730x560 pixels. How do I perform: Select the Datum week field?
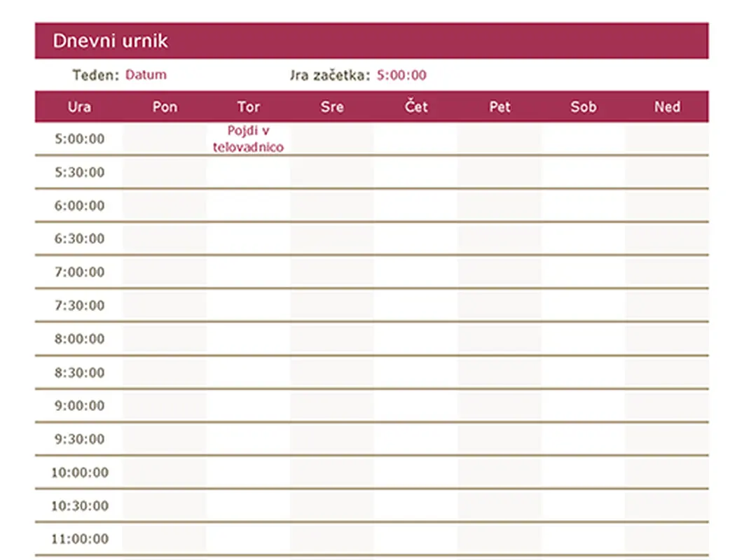pos(146,75)
